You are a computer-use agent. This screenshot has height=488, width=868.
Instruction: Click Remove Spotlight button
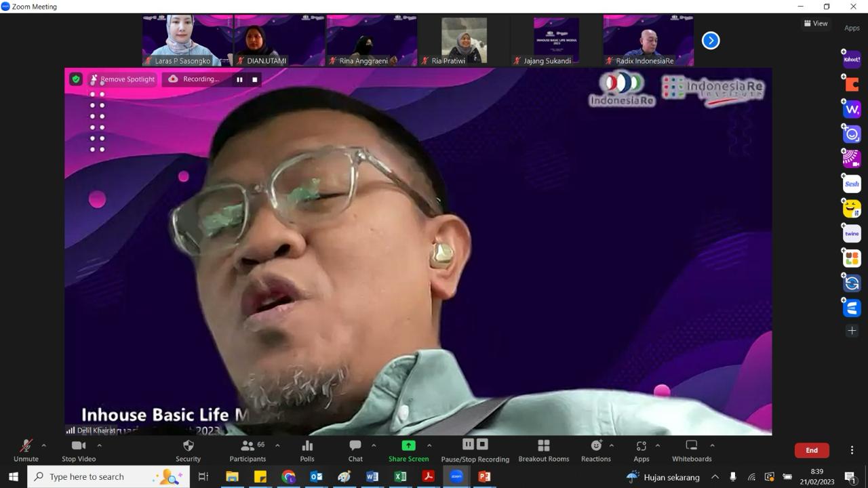123,79
